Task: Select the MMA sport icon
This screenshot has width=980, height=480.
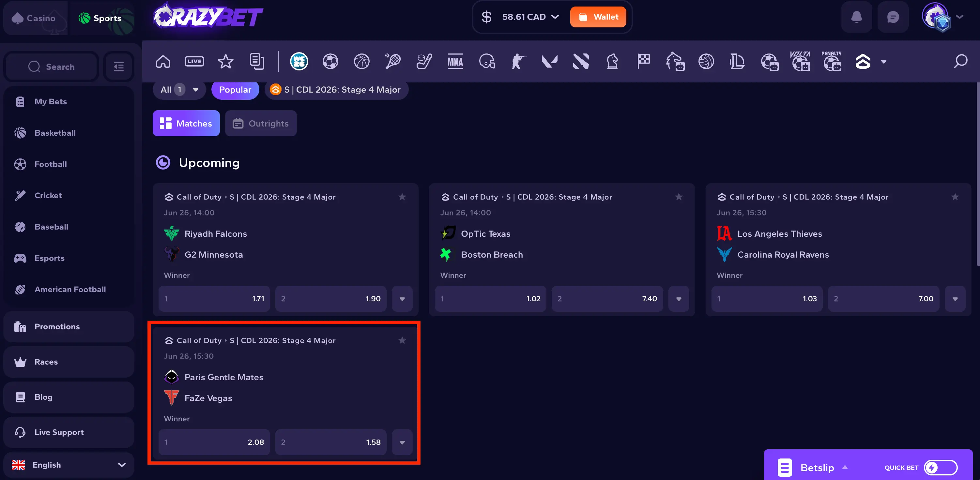Action: point(455,61)
